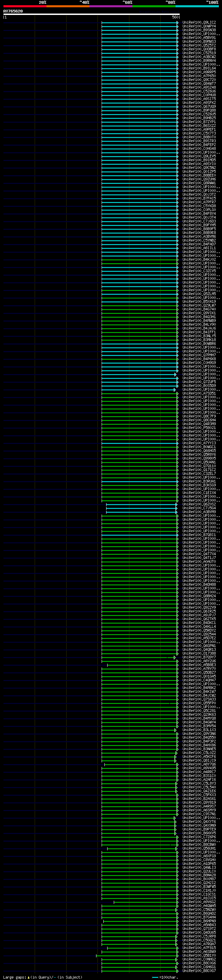Image resolution: width=222 pixels, height=980 pixels.
Task: Click the white query sequence ruler bar
Action: click(x=91, y=15)
